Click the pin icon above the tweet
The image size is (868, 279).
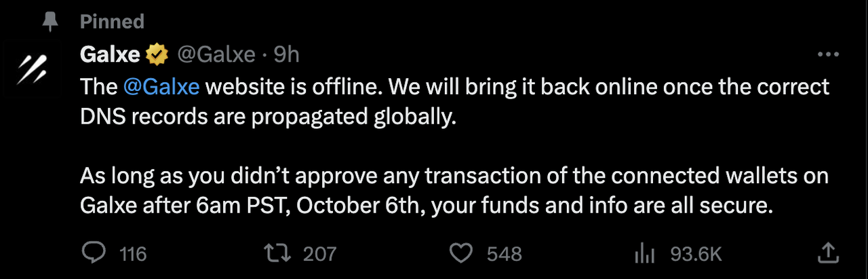[49, 21]
